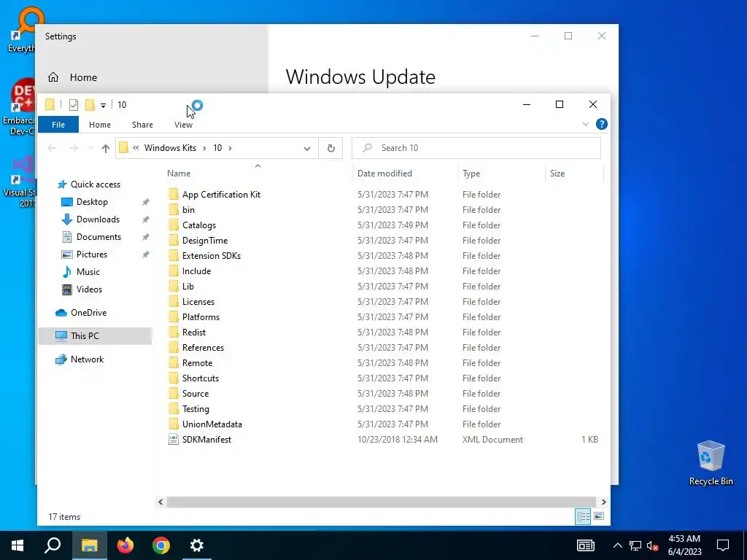747x560 pixels.
Task: Select the DesignTime folder icon
Action: click(x=174, y=241)
